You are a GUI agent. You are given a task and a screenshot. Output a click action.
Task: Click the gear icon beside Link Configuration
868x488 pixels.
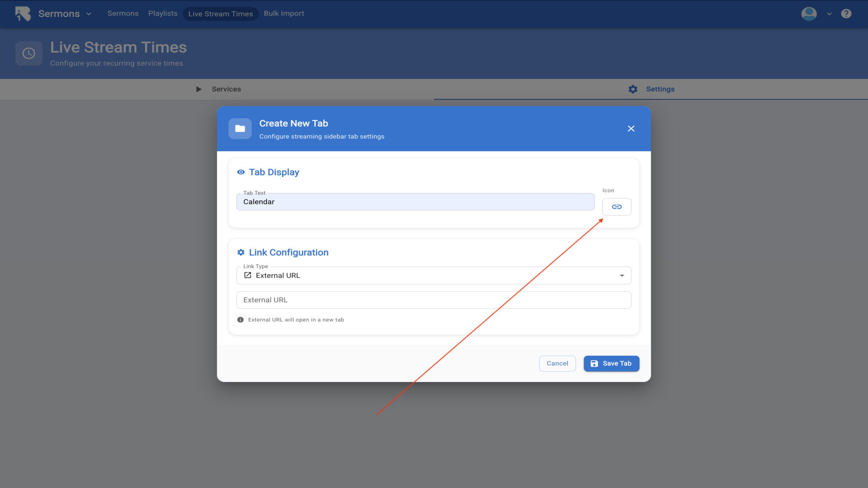241,253
